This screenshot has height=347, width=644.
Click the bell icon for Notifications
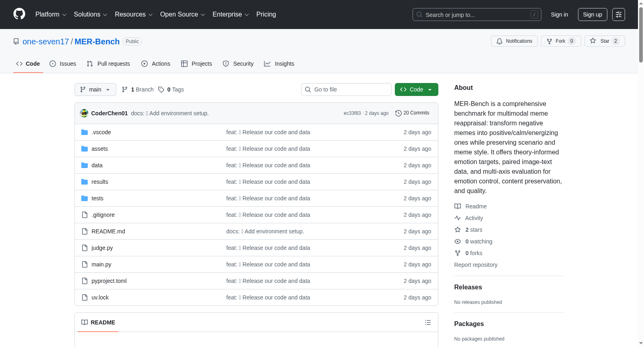pos(500,41)
